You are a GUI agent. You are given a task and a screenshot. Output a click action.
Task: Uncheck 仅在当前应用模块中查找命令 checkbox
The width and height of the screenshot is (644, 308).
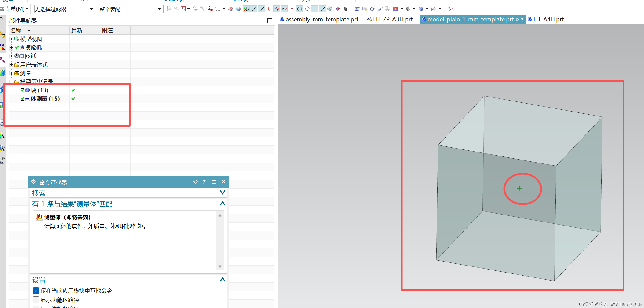point(36,291)
